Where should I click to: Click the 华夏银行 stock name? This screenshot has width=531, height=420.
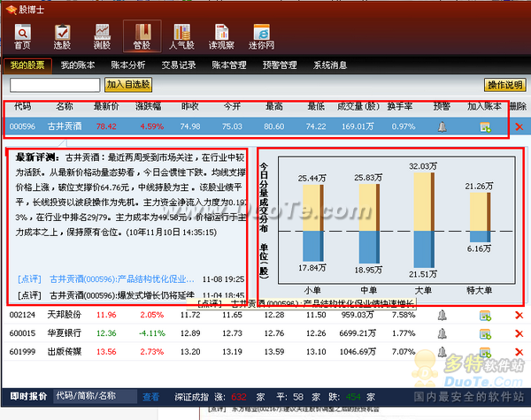(x=65, y=333)
